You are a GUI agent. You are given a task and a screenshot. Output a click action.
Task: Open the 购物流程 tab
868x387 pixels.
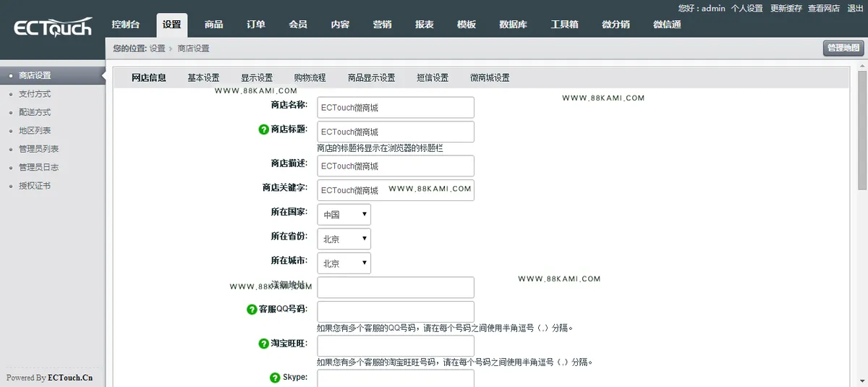[310, 78]
